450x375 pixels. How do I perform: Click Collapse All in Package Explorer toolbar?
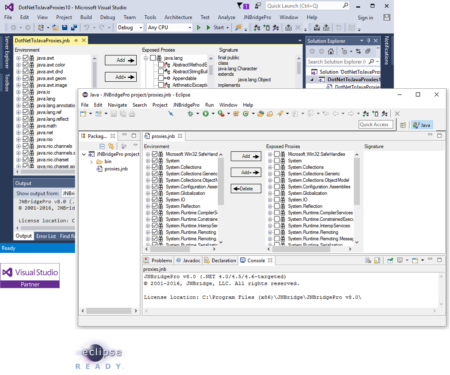click(x=102, y=146)
